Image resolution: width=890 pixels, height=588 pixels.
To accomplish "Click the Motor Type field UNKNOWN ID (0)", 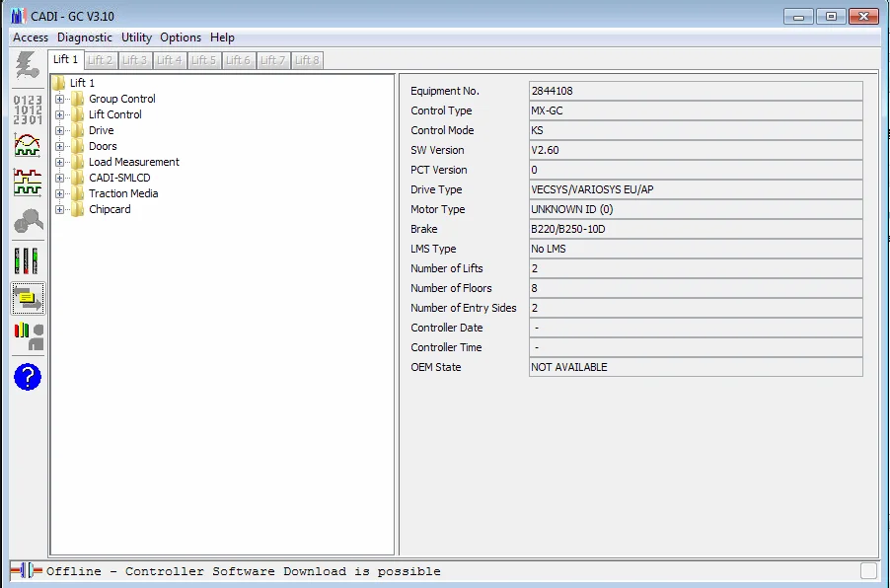I will click(x=696, y=209).
